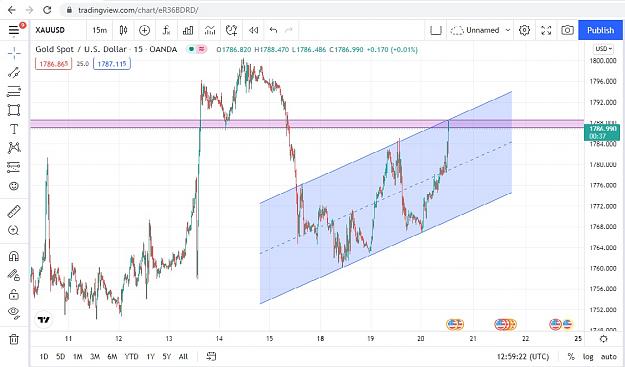Toggle lock all drawing tools
The width and height of the screenshot is (625, 367).
(14, 294)
